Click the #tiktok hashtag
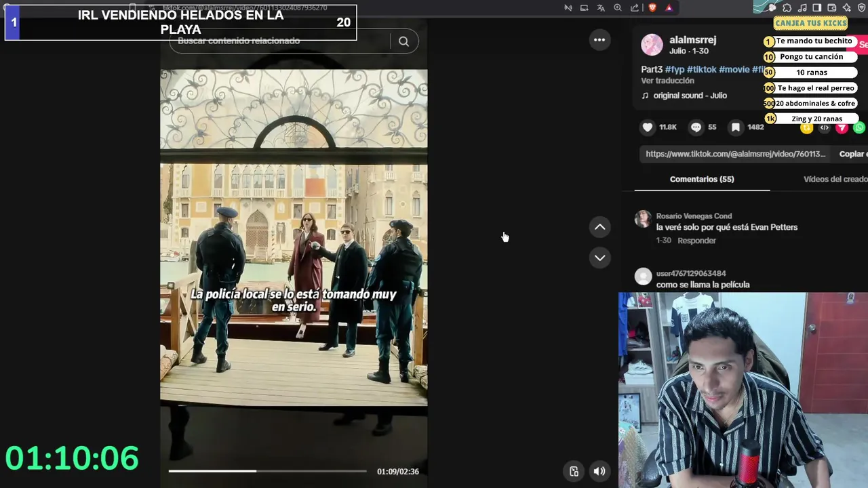This screenshot has width=868, height=488. click(701, 69)
